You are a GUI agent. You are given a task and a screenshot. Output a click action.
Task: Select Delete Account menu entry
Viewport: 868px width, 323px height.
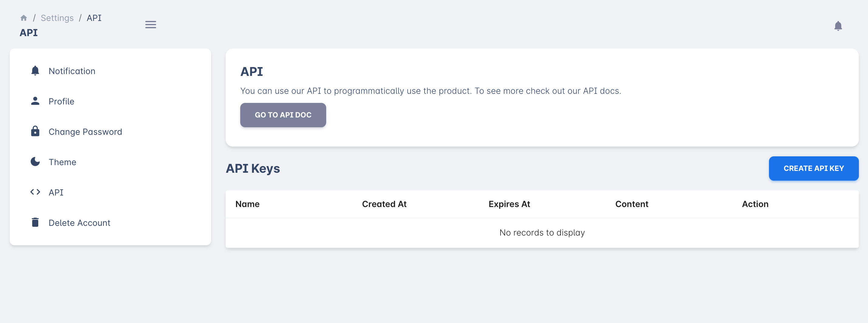point(79,223)
